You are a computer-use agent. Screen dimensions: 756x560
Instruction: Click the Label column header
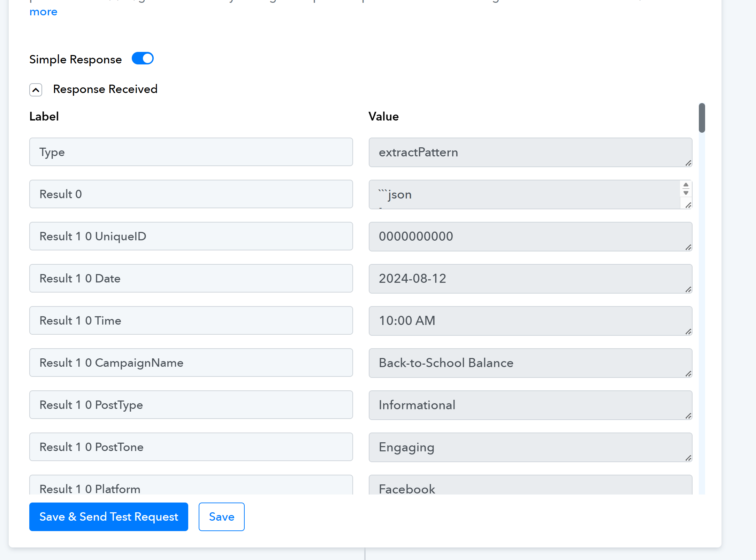coord(44,117)
